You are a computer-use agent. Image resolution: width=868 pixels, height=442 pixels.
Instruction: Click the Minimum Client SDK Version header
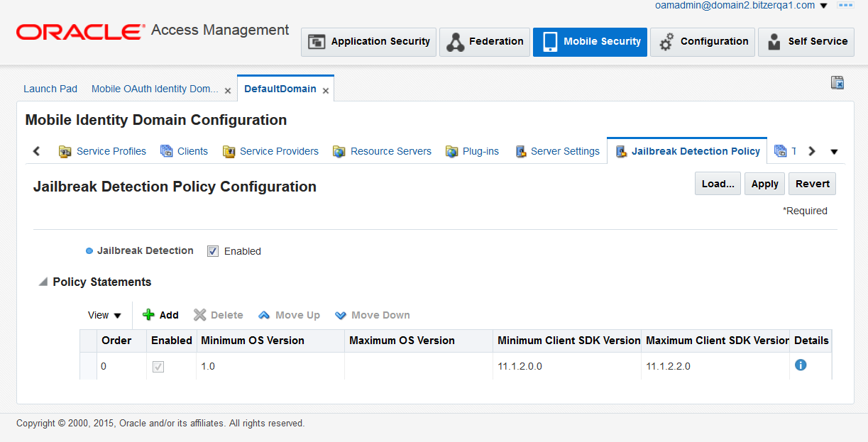(567, 341)
